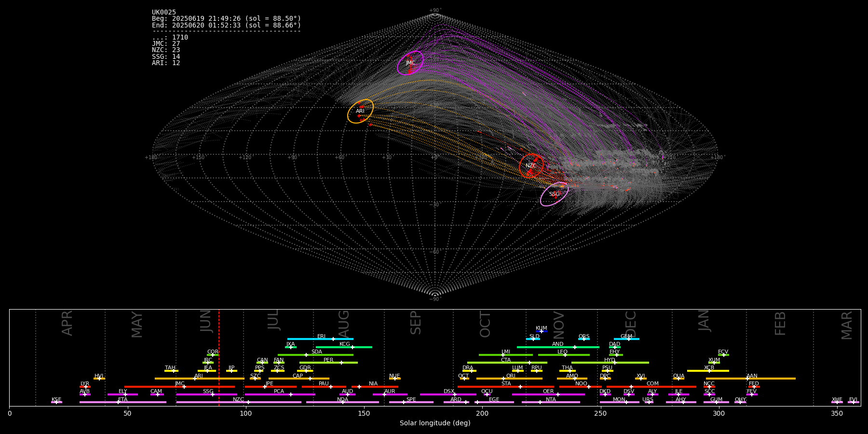Click the red STA shower bar
Image resolution: width=868 pixels, height=434 pixels.
[x=506, y=387]
